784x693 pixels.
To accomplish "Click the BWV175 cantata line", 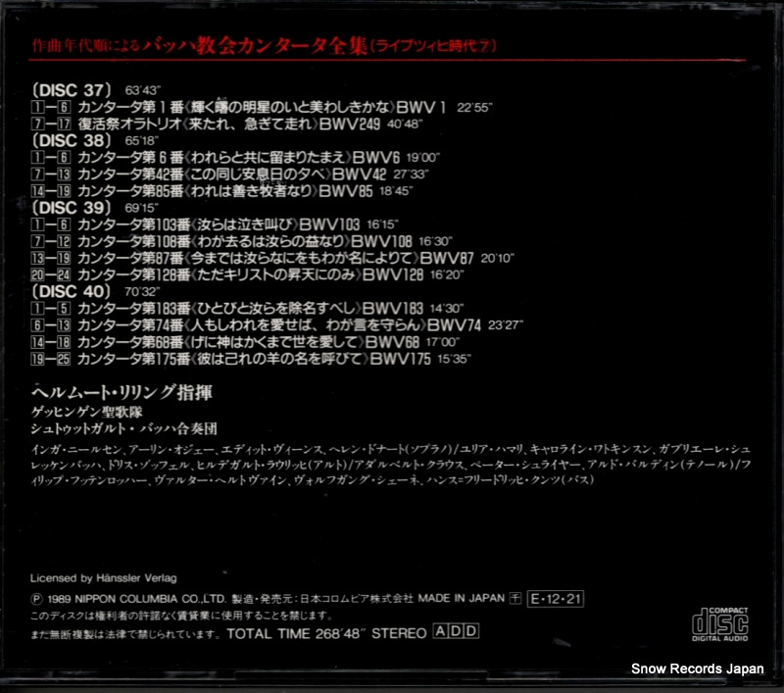I will coord(251,359).
